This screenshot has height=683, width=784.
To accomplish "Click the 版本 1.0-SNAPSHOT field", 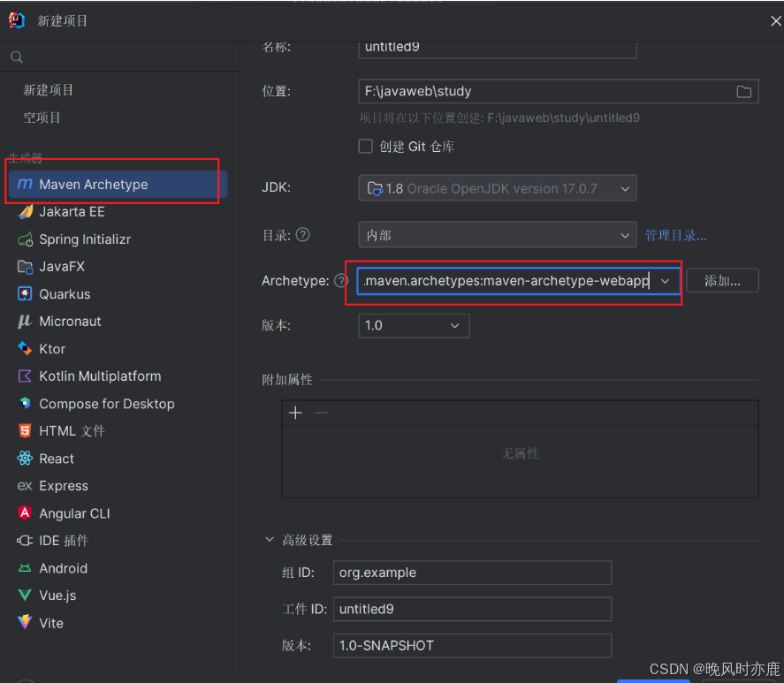I will pyautogui.click(x=472, y=646).
